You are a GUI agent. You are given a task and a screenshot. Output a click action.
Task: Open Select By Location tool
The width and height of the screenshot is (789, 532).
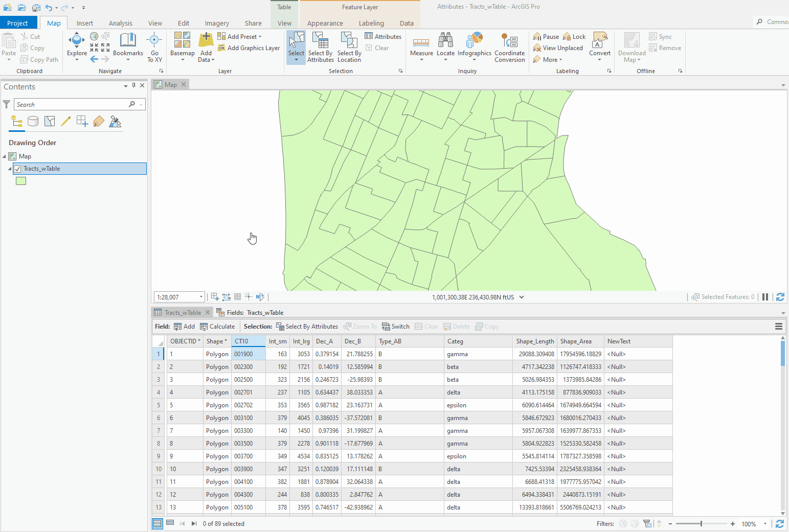(x=349, y=47)
